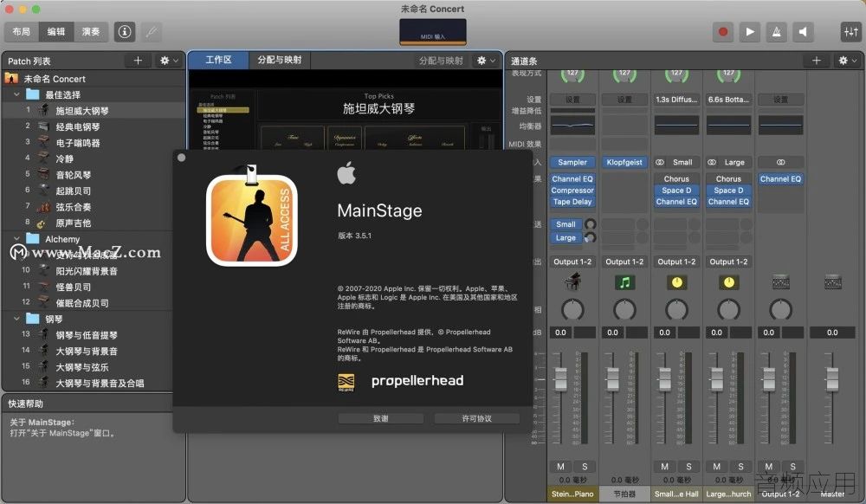Click the instrument icon of 施坦威大钢琴 patch
866x504 pixels.
click(43, 110)
